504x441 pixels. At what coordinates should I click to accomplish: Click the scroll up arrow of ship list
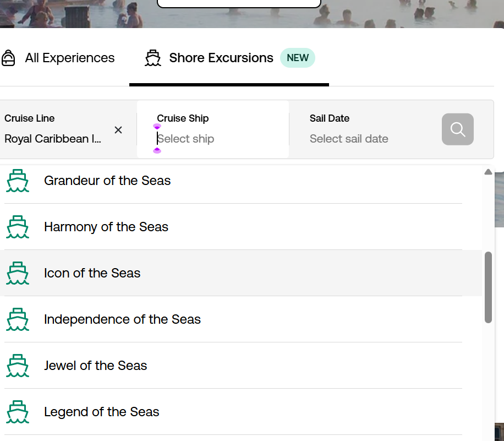[x=488, y=172]
